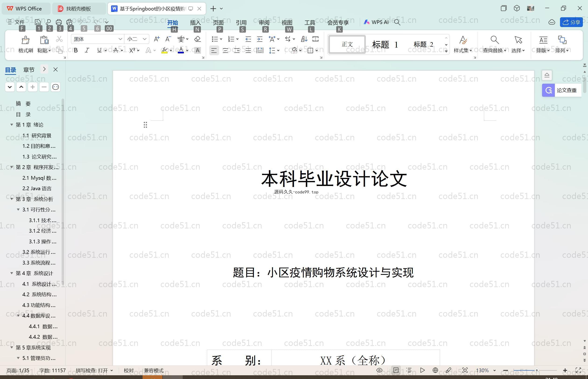The image size is (588, 379).
Task: Click the sort icon in paragraph group
Action: (x=304, y=39)
